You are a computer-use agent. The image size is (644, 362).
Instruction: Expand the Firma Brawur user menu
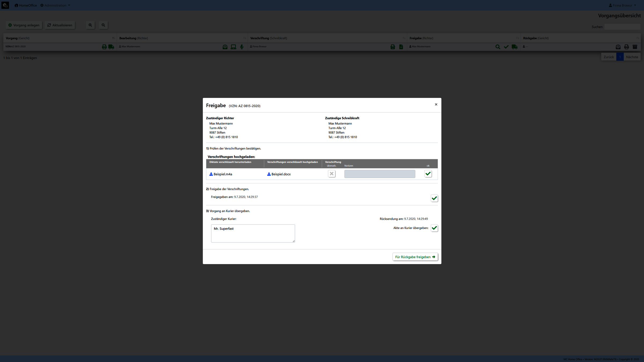pos(622,5)
